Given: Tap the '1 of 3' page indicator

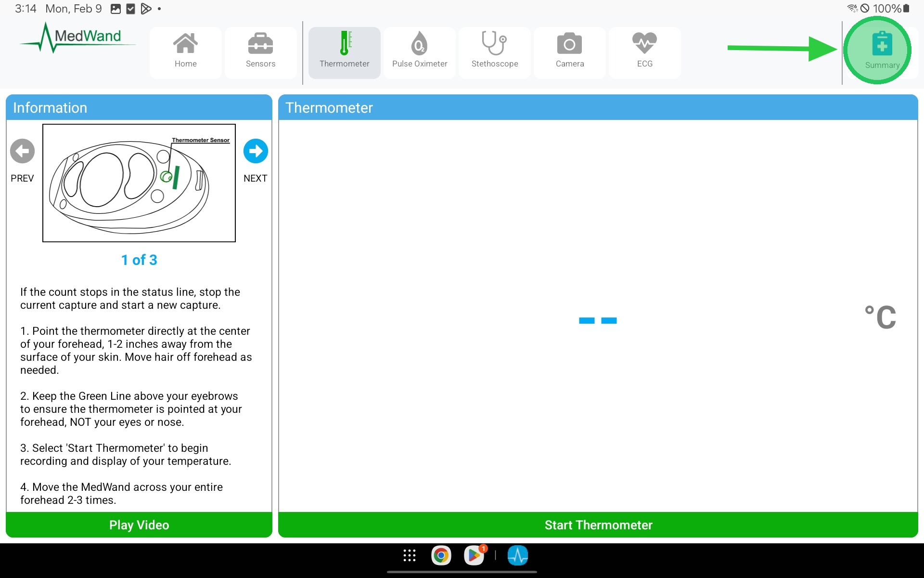Looking at the screenshot, I should coord(139,260).
